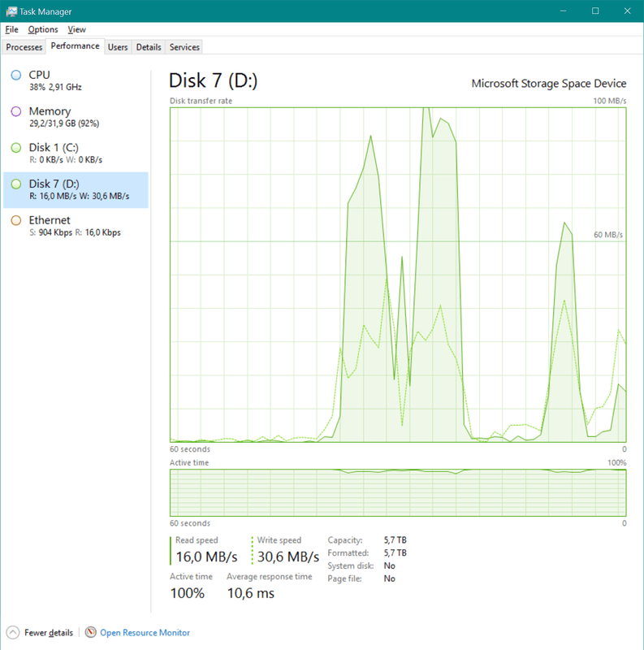Select Disk 1 (C:) in the sidebar
Viewport: 644px width, 650px height.
76,154
